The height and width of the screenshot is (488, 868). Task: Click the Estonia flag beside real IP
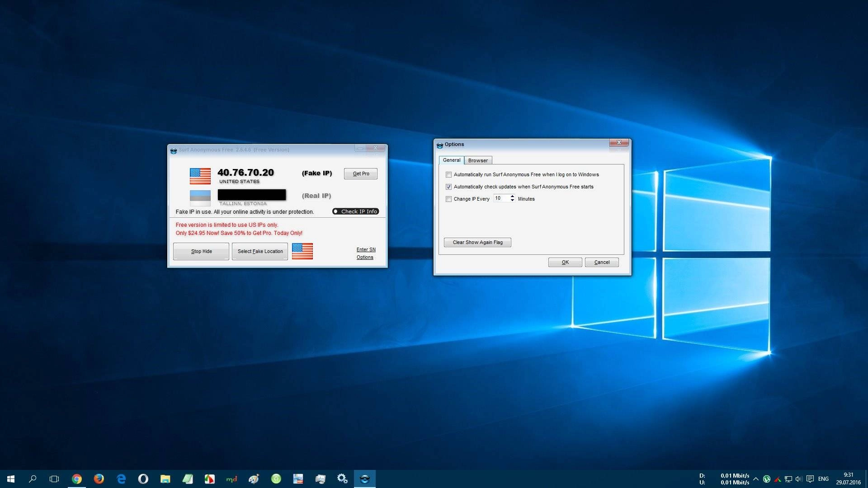(200, 198)
